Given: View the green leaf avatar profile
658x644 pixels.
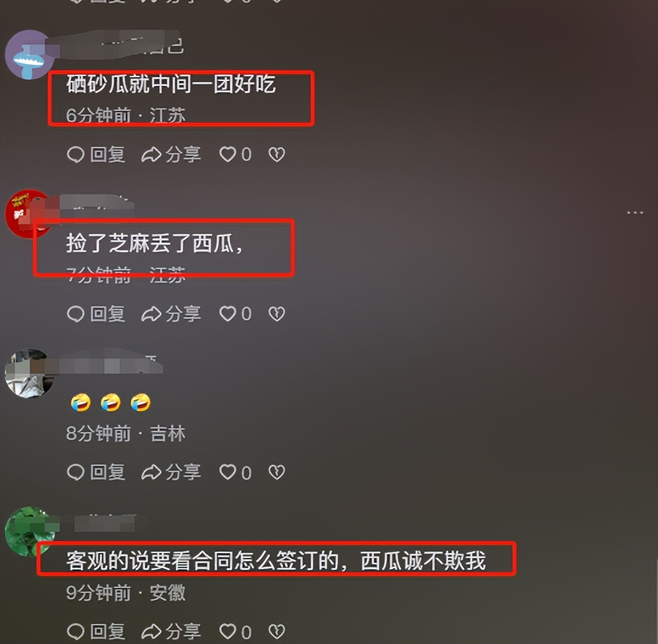Looking at the screenshot, I should pyautogui.click(x=29, y=532).
